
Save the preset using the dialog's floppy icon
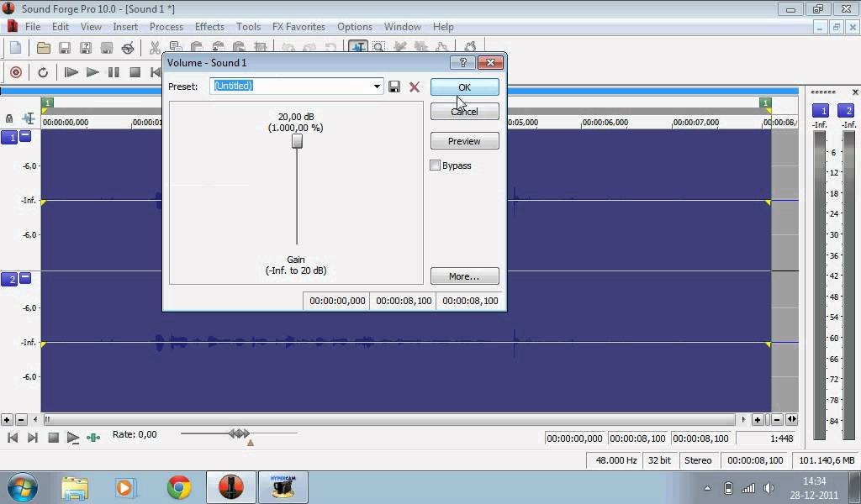(394, 87)
